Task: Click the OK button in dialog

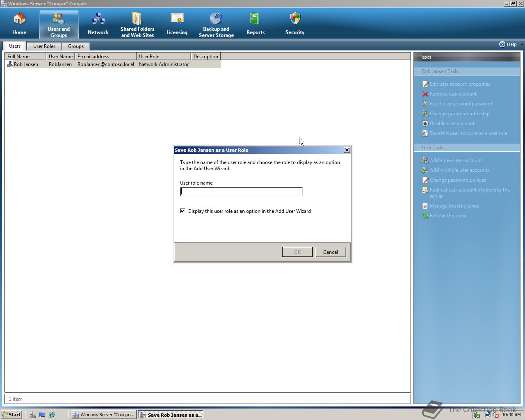Action: click(297, 252)
